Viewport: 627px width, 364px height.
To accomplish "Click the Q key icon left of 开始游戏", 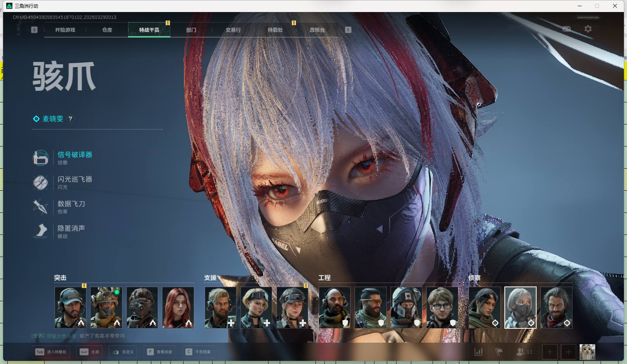I will tap(34, 30).
